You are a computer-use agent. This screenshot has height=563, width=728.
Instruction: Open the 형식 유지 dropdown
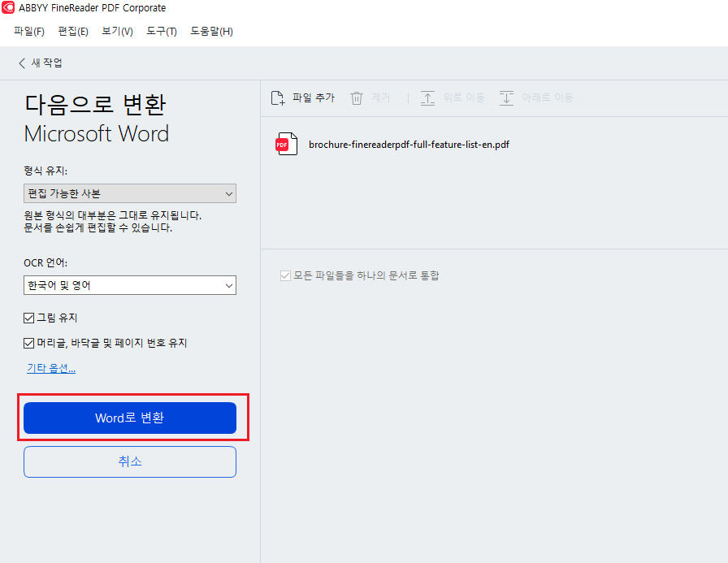point(130,193)
